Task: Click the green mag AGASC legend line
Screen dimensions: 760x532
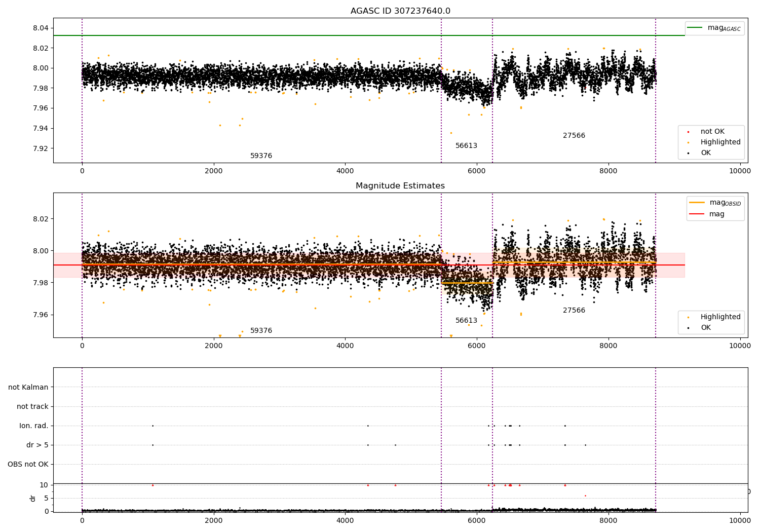Action: click(695, 28)
